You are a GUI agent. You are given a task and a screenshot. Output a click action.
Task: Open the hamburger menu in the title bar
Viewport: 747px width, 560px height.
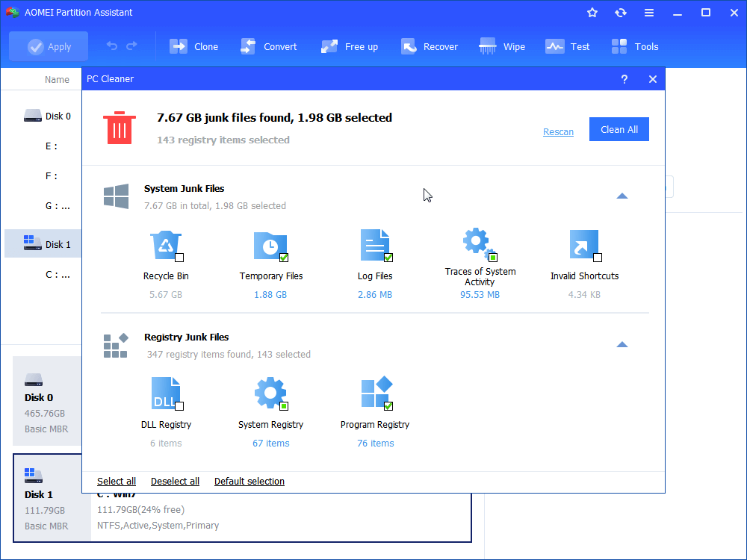click(648, 12)
